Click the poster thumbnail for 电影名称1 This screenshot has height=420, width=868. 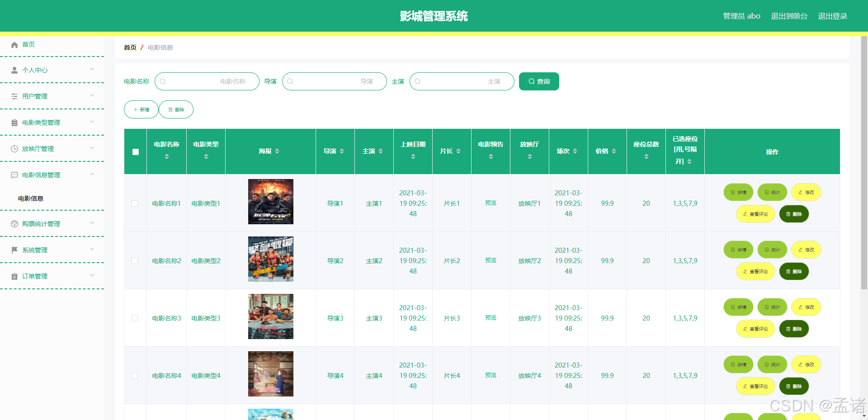(271, 202)
